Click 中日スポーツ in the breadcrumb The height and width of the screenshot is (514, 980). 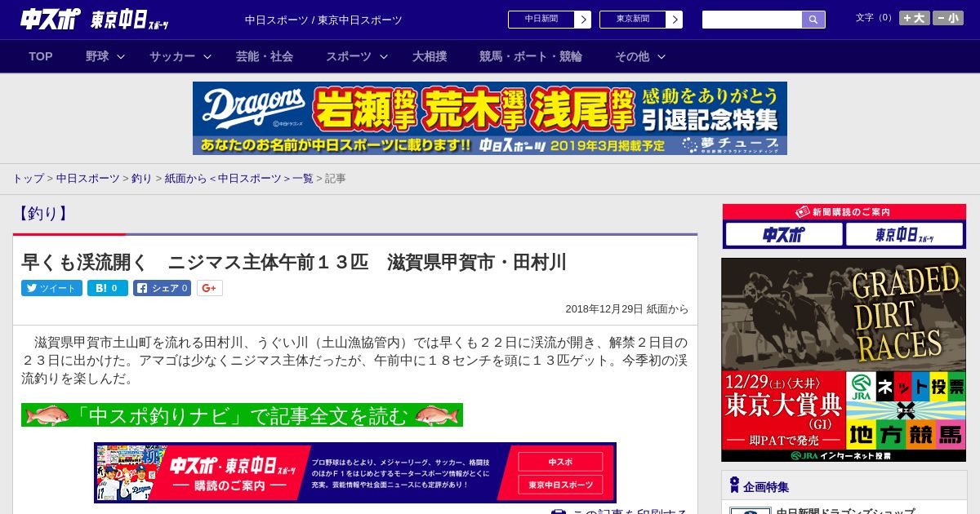pos(88,178)
